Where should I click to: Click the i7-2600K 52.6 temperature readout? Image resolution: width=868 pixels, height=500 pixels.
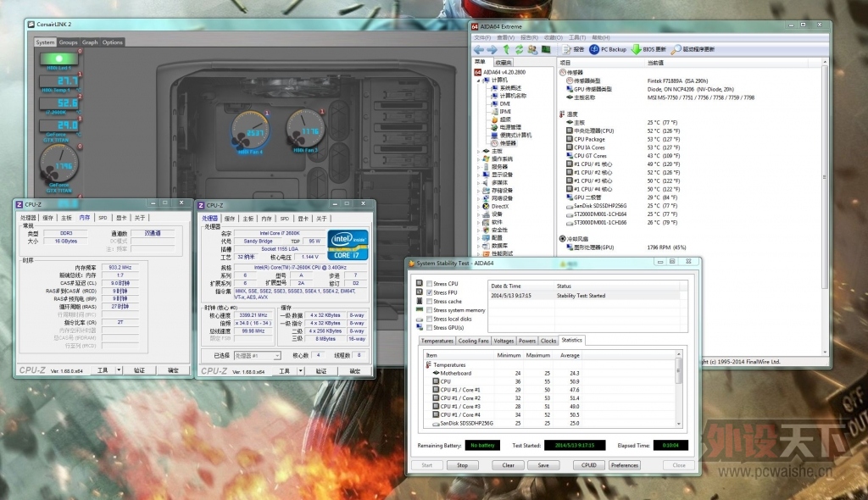(x=59, y=103)
